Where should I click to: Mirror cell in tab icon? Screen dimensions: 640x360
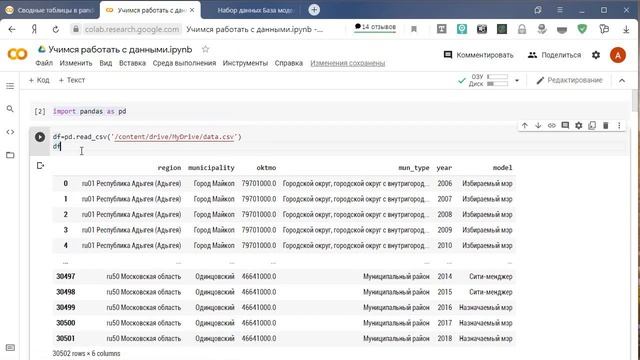[592, 125]
